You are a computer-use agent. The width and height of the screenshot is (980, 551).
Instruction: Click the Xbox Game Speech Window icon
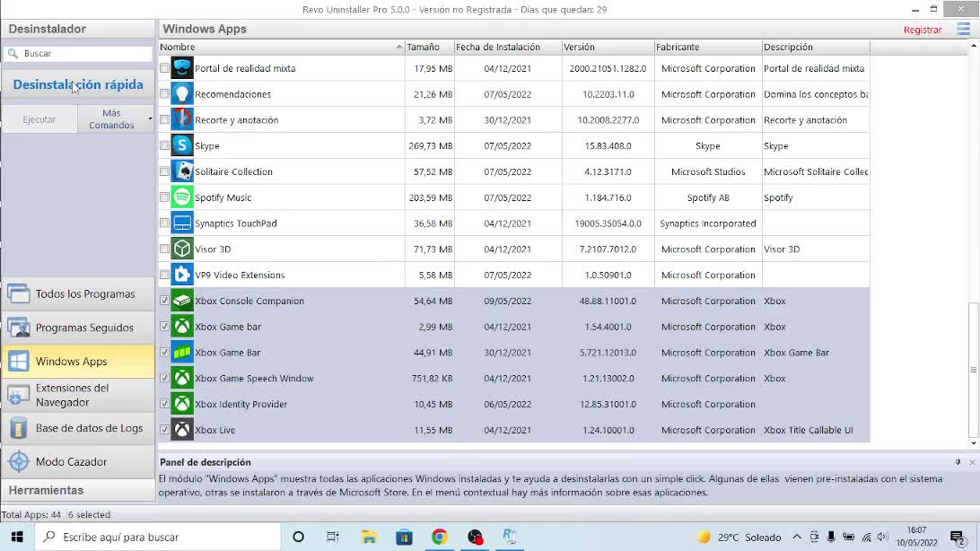[x=182, y=378]
